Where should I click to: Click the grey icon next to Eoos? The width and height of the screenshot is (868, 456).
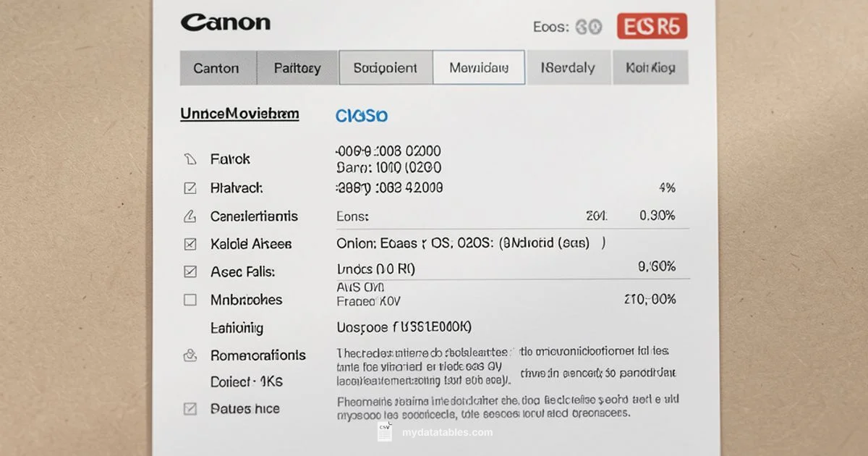589,28
